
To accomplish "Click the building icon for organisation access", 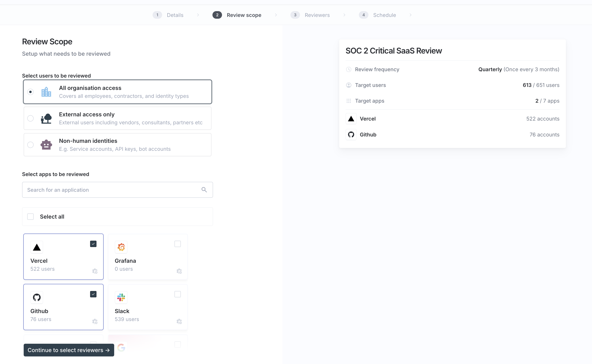I will [46, 92].
